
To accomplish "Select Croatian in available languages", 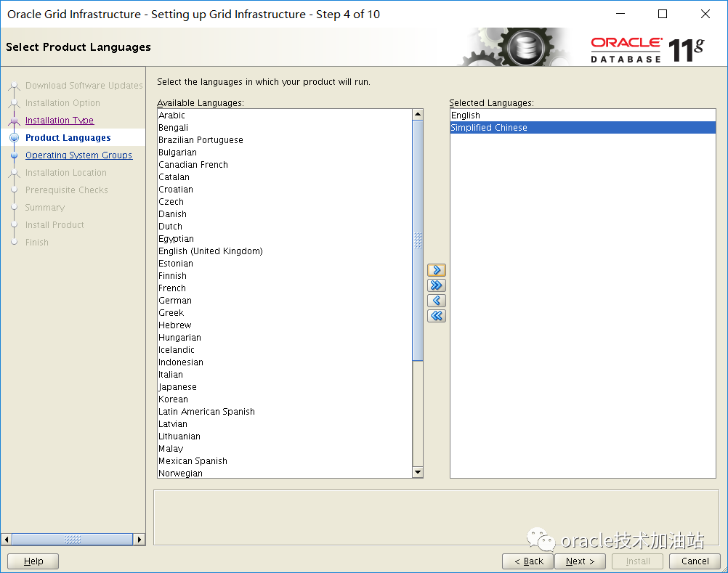I will (285, 190).
